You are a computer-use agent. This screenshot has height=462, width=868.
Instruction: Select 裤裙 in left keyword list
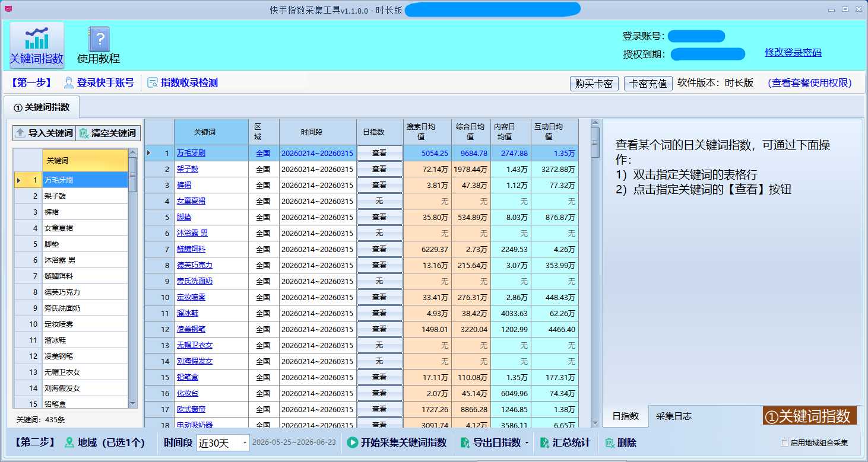[85, 212]
